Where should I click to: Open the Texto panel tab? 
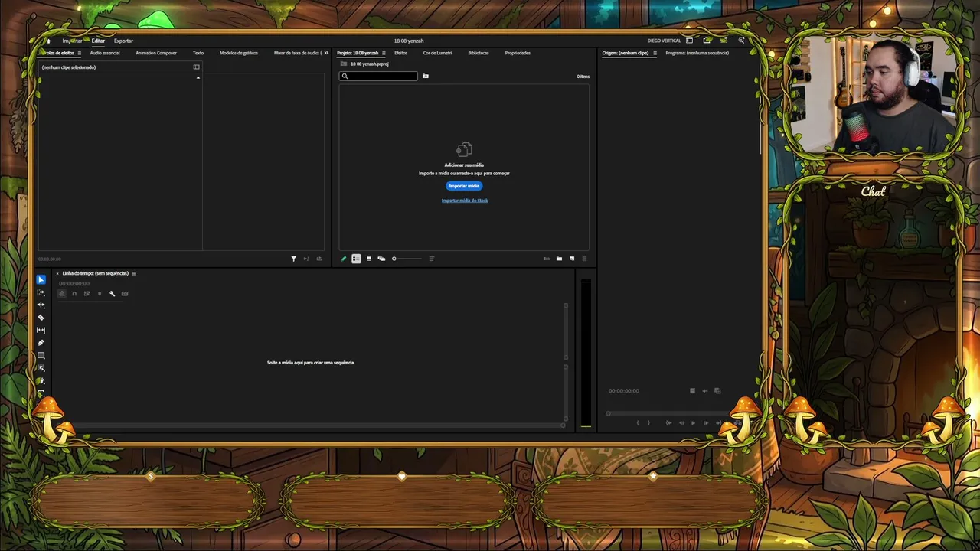[198, 53]
